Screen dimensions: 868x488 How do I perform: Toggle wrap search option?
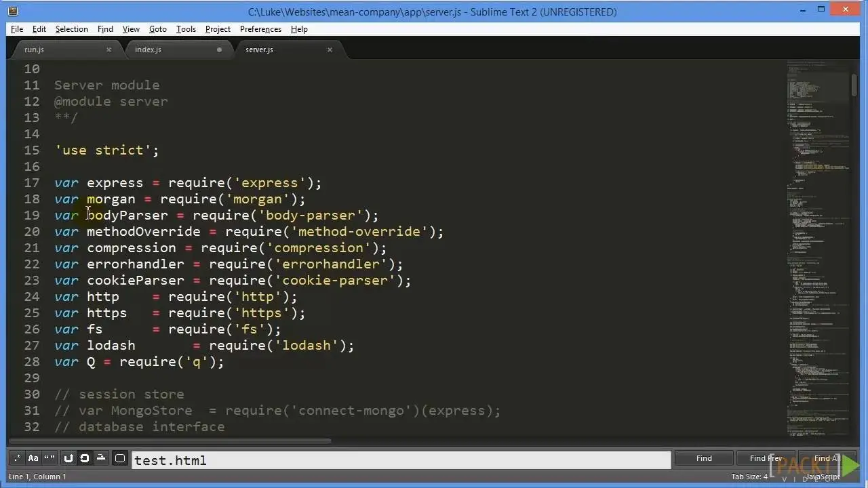click(x=84, y=458)
